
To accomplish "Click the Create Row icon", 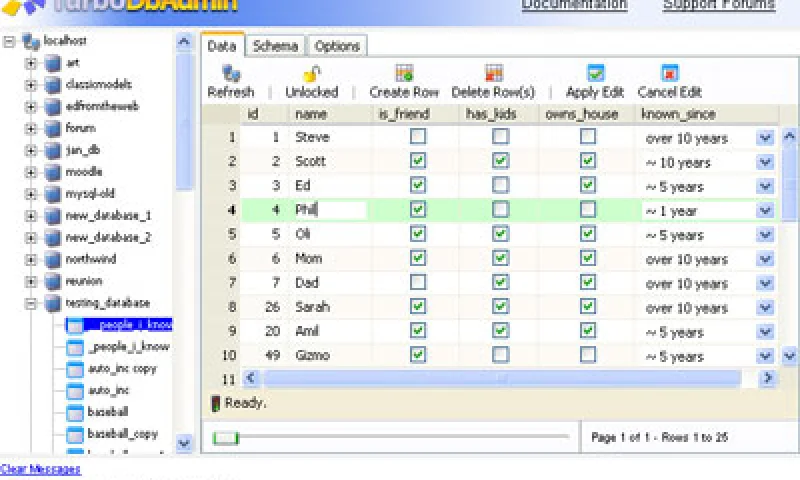I will coord(404,73).
